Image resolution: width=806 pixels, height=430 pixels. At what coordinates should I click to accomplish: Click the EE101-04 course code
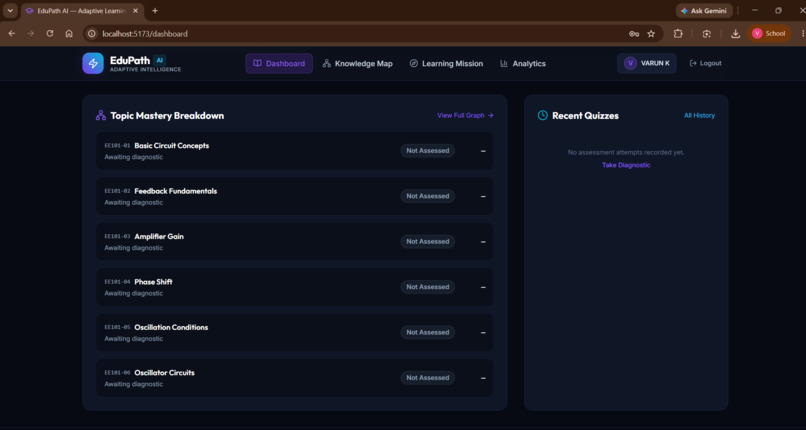(117, 282)
